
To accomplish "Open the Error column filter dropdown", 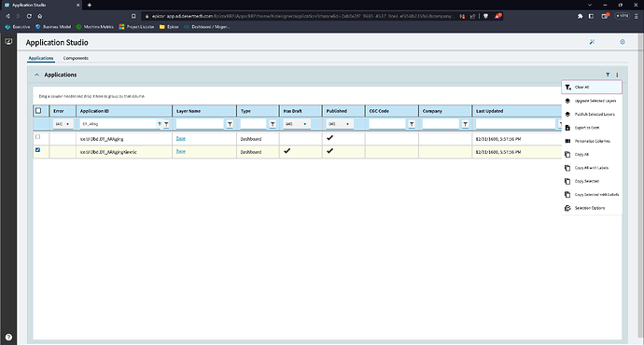I will coord(63,124).
